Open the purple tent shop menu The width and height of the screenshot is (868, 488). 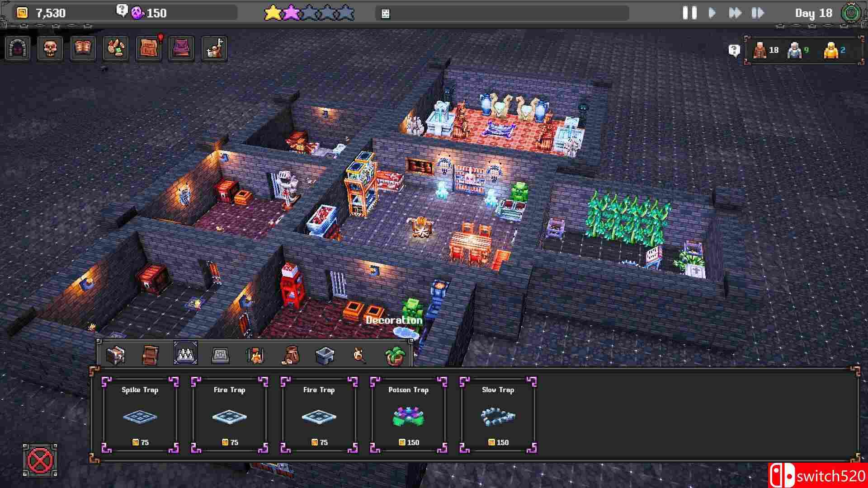click(181, 48)
